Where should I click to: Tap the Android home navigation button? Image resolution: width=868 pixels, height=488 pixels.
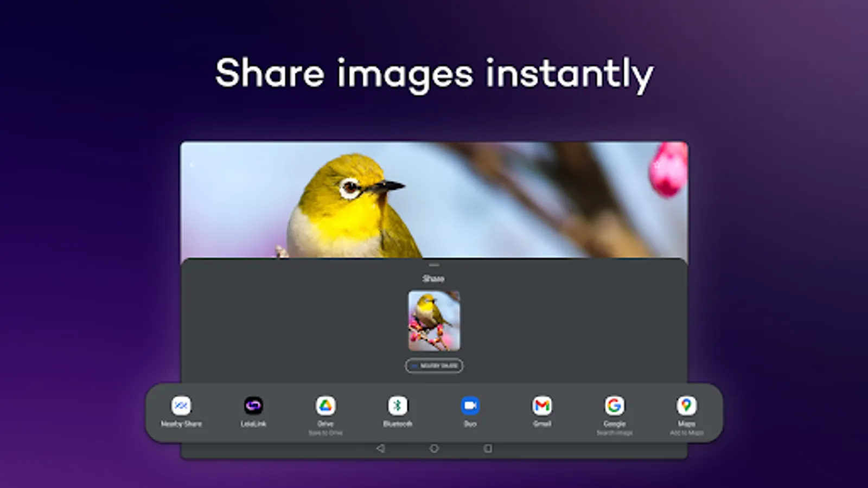coord(434,448)
